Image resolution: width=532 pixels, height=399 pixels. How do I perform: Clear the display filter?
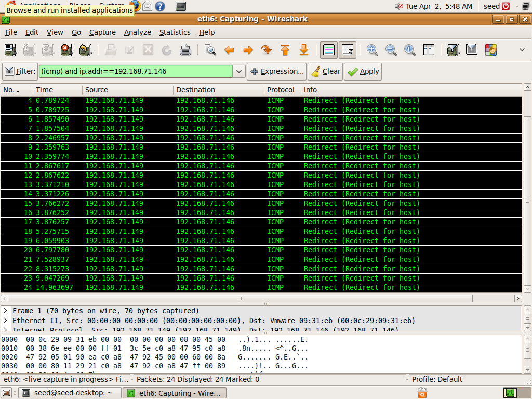pos(326,71)
